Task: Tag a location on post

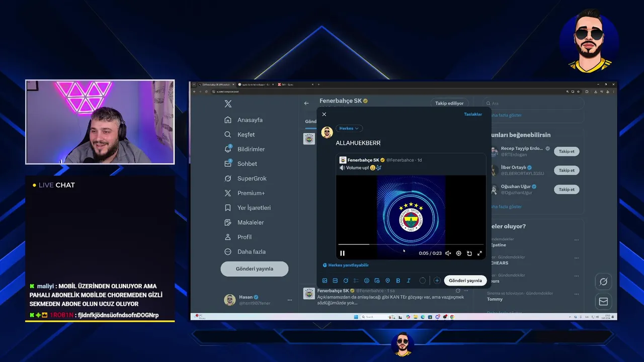Action: (387, 281)
